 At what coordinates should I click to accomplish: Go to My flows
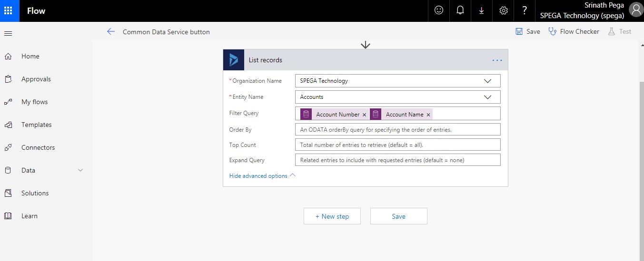pyautogui.click(x=34, y=102)
